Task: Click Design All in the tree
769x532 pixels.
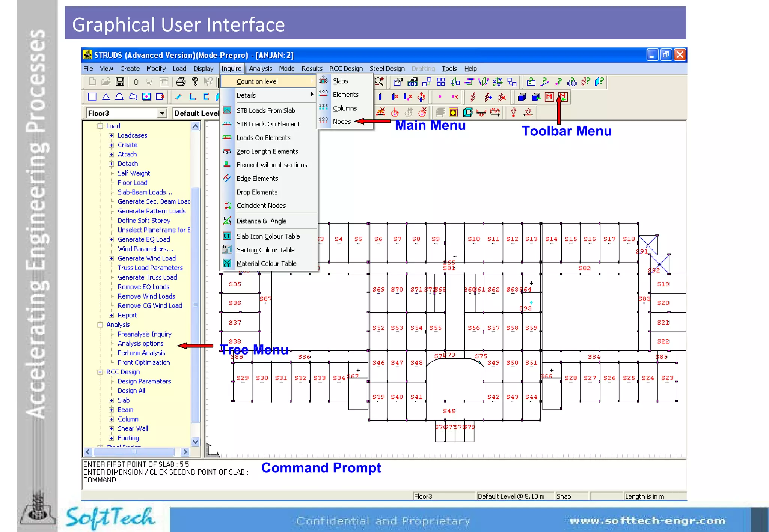Action: click(x=131, y=391)
